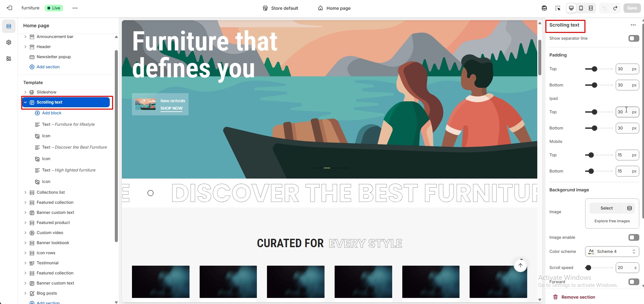Click the exit editor back icon
Screen dimensions: 644x304
9,8
